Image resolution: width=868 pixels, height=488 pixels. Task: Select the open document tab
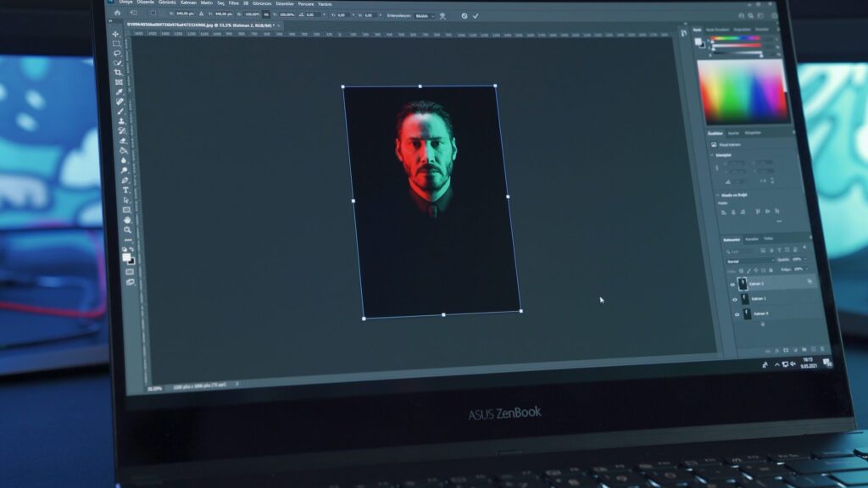point(202,25)
